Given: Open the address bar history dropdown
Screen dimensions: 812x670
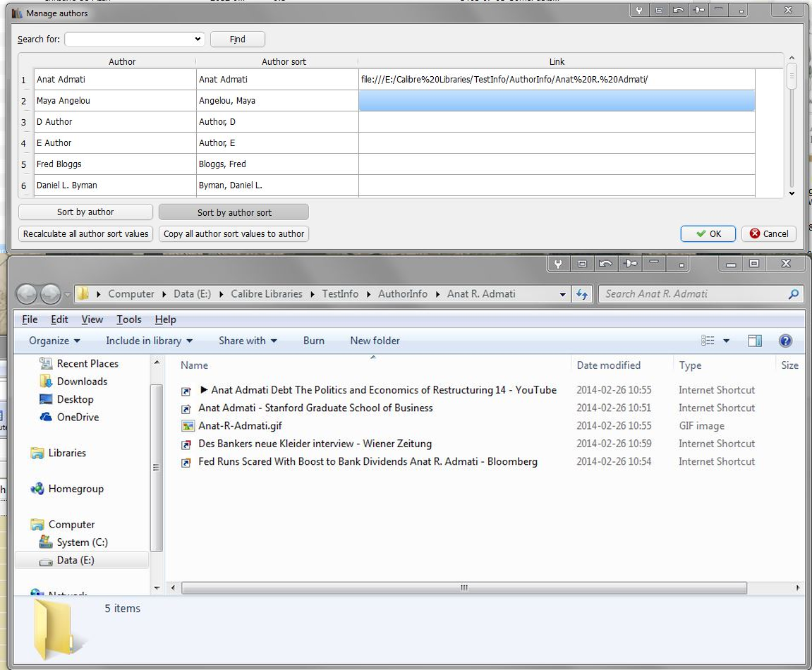Looking at the screenshot, I should pos(562,294).
